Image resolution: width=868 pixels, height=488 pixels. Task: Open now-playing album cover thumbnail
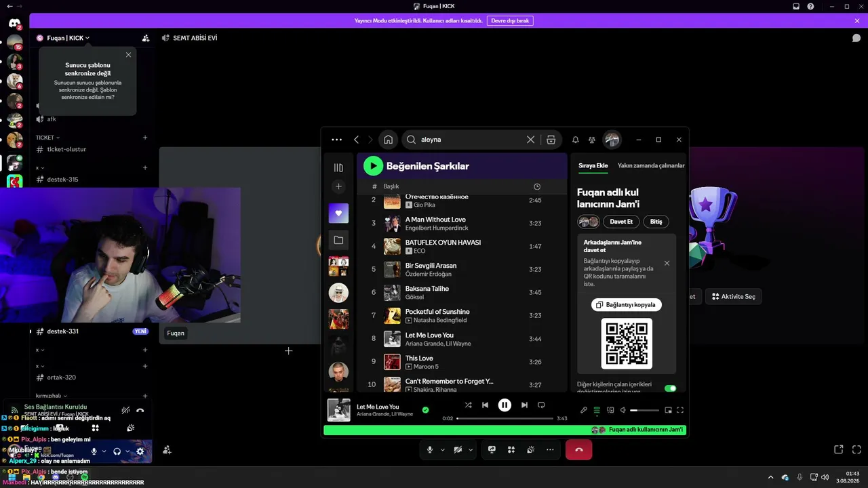(339, 410)
